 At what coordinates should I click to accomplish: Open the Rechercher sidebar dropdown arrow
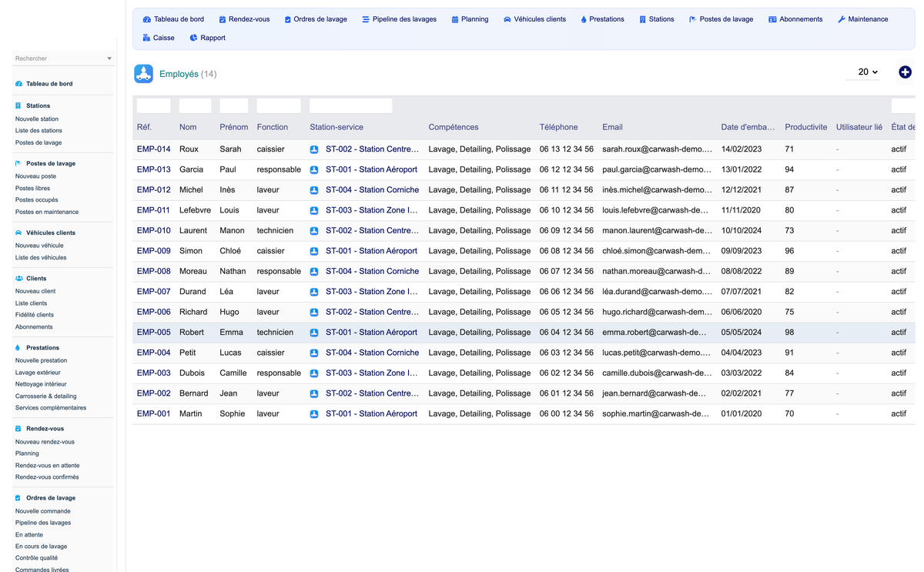click(x=109, y=59)
